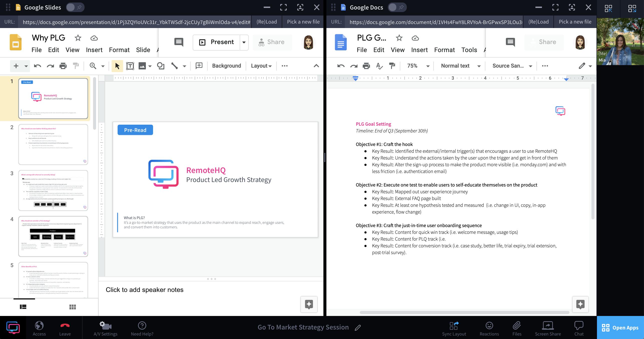Select the Line tool
This screenshot has width=644, height=339.
174,66
